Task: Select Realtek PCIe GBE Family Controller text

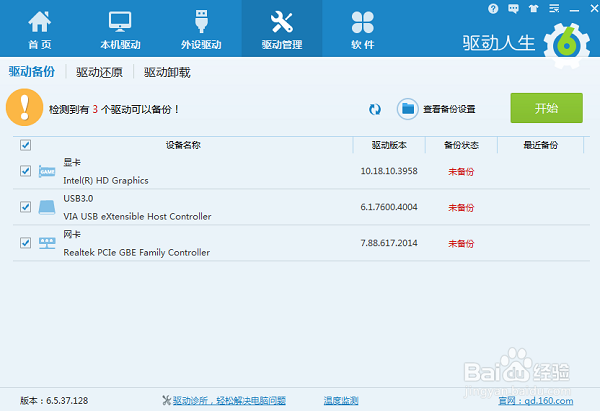Action: pos(137,253)
